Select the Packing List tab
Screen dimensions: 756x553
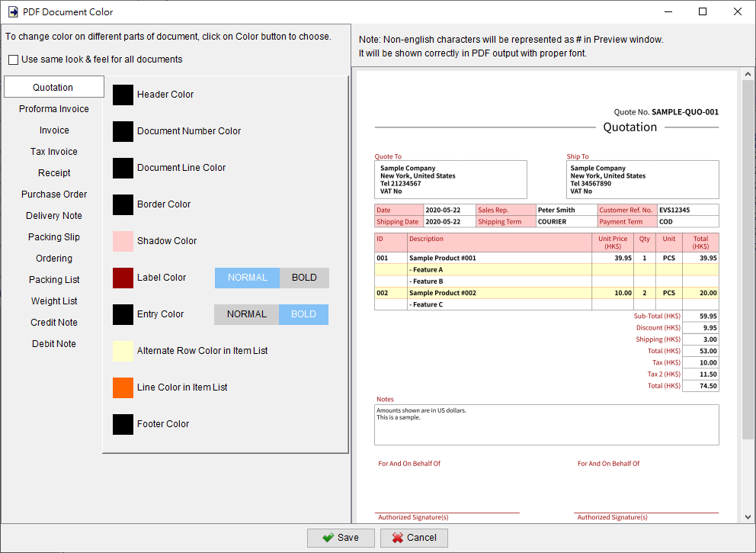coord(53,279)
